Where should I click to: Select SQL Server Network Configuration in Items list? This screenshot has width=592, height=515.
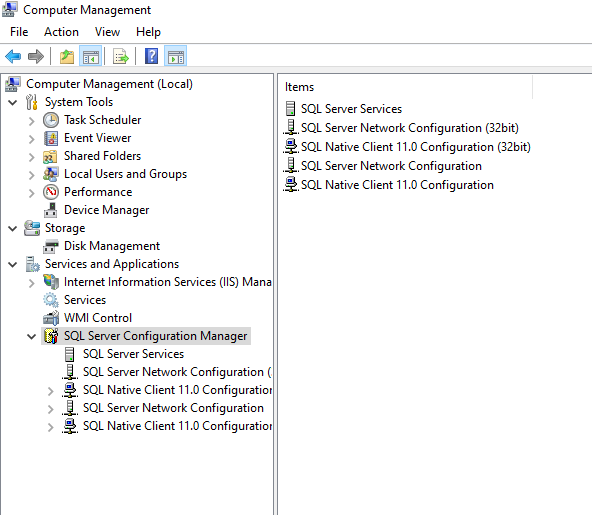[x=391, y=166]
